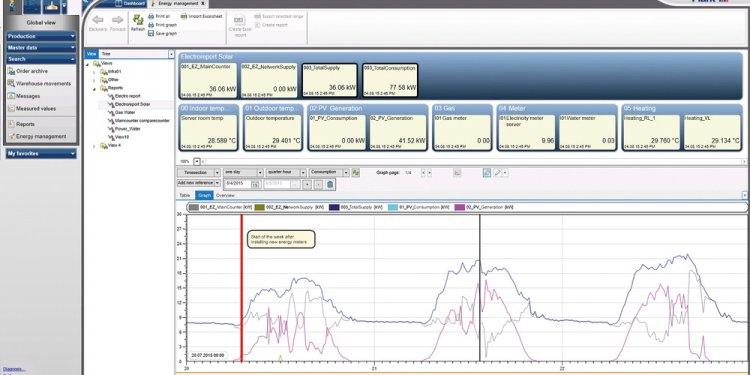Collapse the Reports tree folder
This screenshot has height=375, width=750.
pos(94,88)
